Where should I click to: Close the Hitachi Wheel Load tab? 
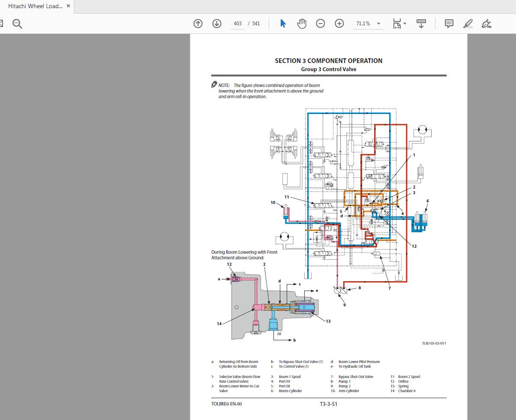(68, 6)
